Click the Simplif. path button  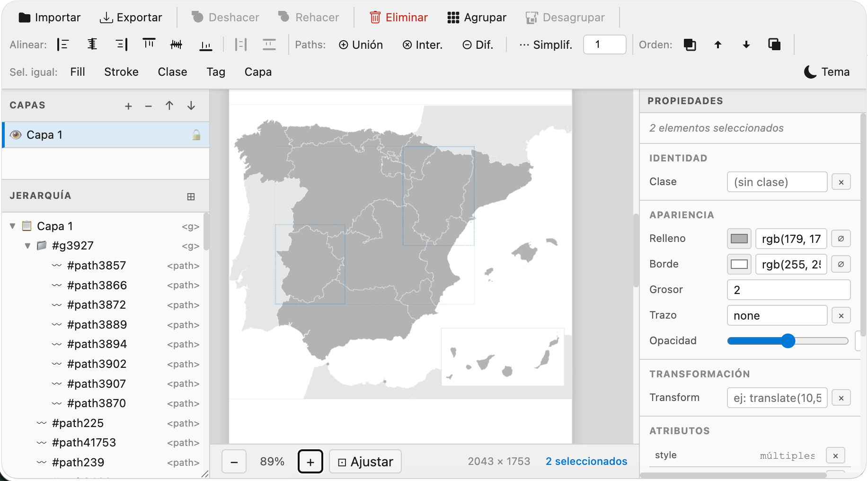[545, 45]
